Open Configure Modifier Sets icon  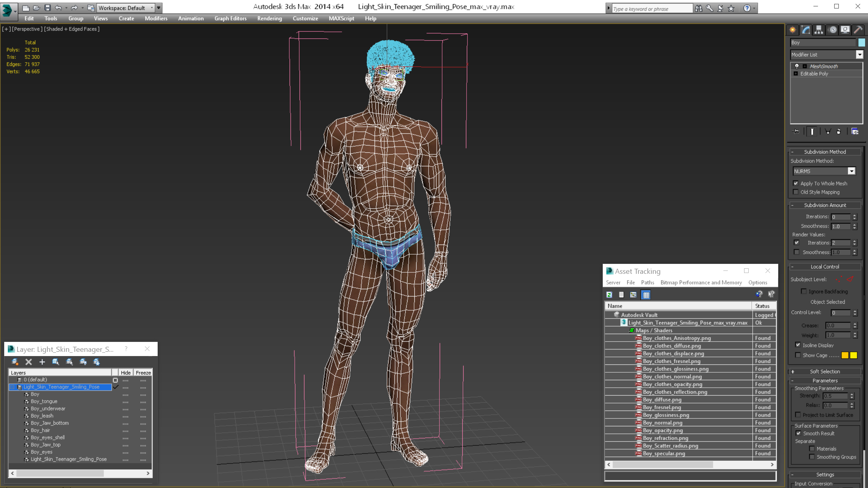pyautogui.click(x=855, y=131)
